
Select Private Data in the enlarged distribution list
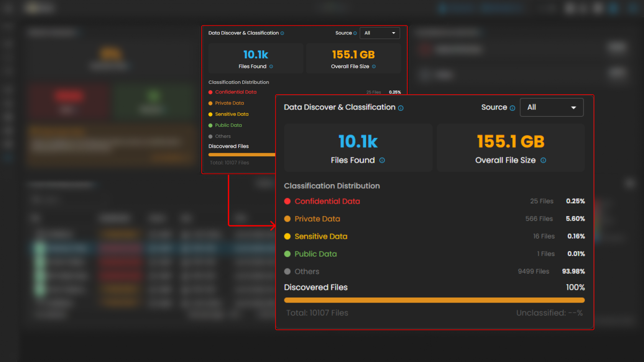point(317,219)
